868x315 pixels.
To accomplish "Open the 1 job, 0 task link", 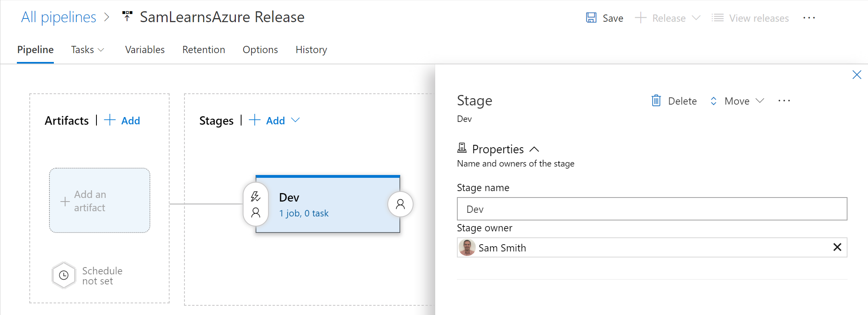I will (x=304, y=214).
